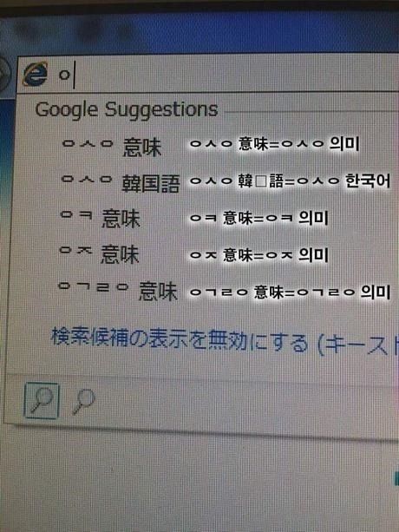The image size is (399, 532).
Task: Click caption text ending with 한국어
Action: pyautogui.click(x=291, y=181)
